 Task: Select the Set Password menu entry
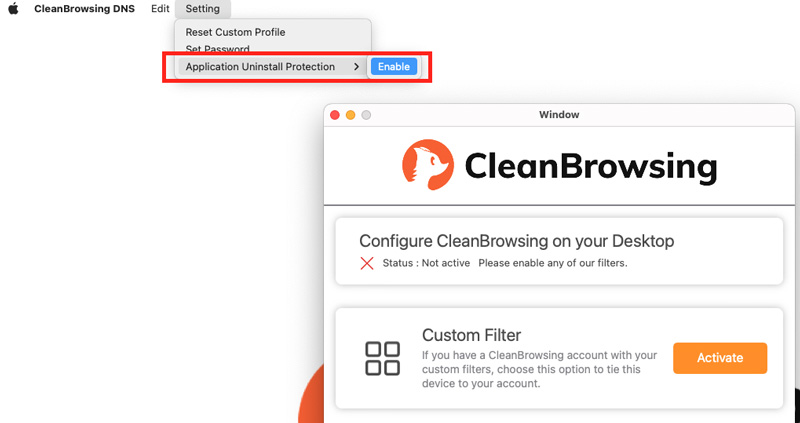pos(217,49)
